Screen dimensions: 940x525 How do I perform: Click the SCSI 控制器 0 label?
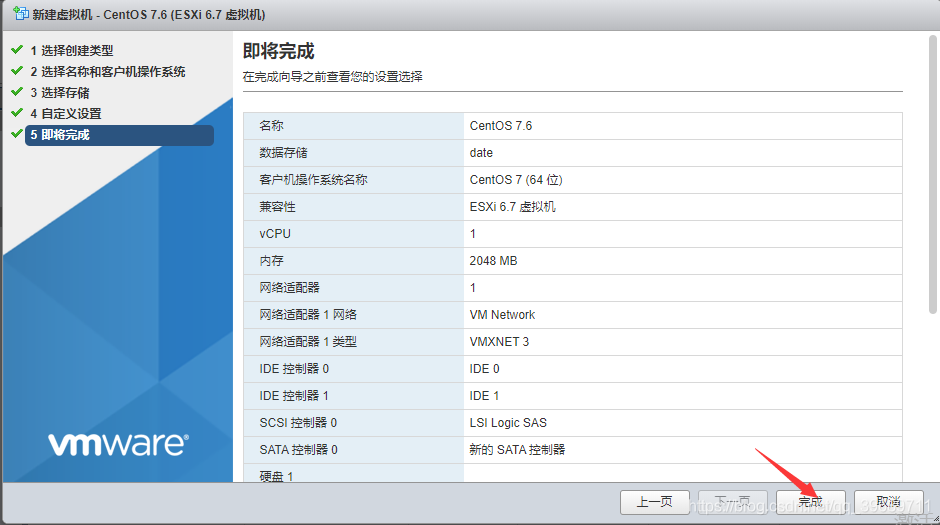pyautogui.click(x=298, y=423)
